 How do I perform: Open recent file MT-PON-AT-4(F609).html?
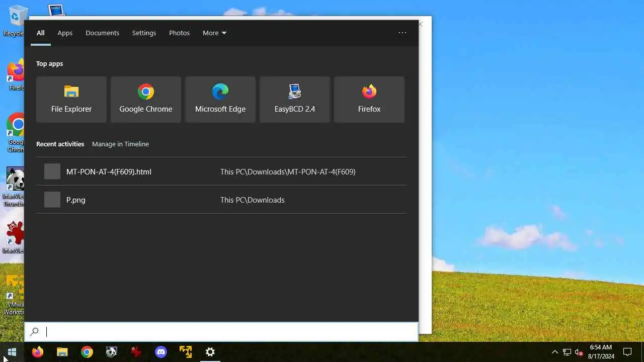click(221, 171)
